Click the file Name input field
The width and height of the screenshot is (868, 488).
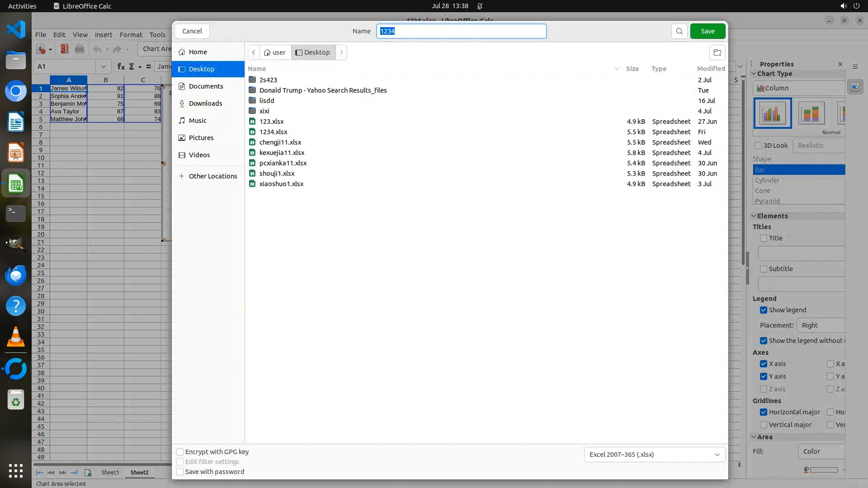pyautogui.click(x=461, y=31)
